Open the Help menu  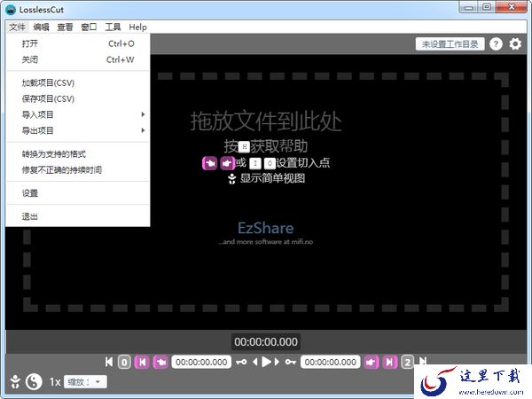[137, 27]
